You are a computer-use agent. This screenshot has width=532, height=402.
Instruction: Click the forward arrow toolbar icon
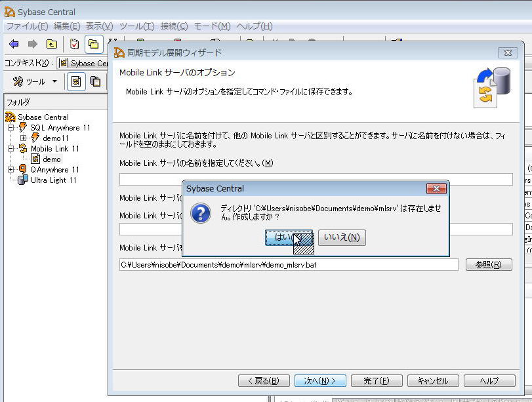pos(32,44)
